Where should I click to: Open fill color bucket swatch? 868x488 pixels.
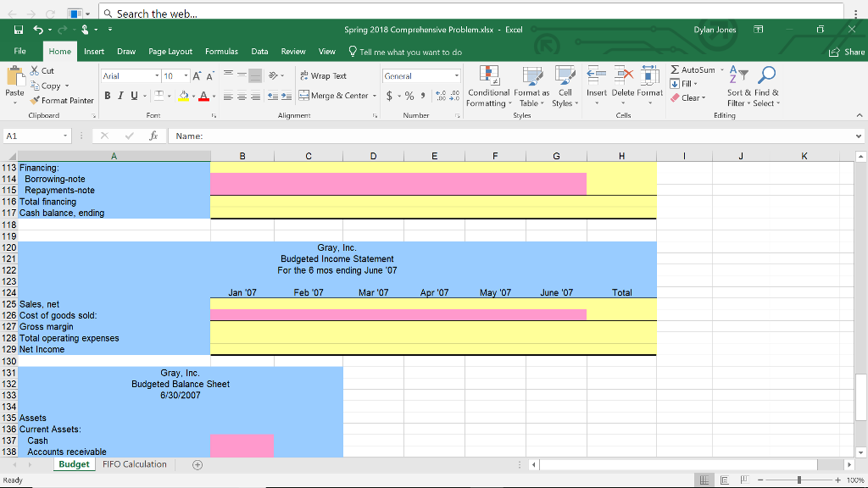tap(184, 97)
